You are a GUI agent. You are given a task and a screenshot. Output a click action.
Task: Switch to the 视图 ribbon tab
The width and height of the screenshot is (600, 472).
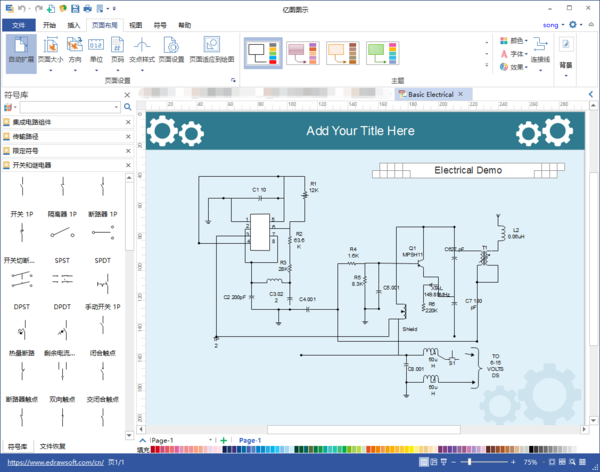pyautogui.click(x=136, y=22)
